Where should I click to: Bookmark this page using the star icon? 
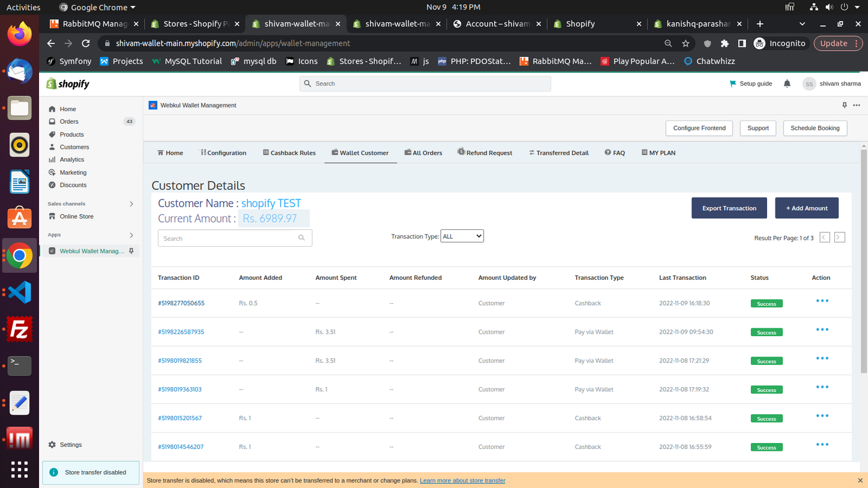(685, 43)
